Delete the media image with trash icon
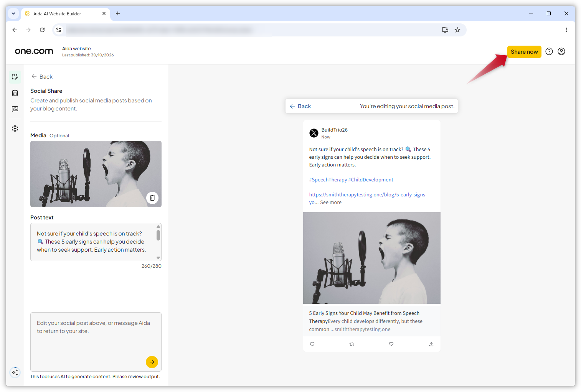This screenshot has width=581, height=392. tap(152, 198)
